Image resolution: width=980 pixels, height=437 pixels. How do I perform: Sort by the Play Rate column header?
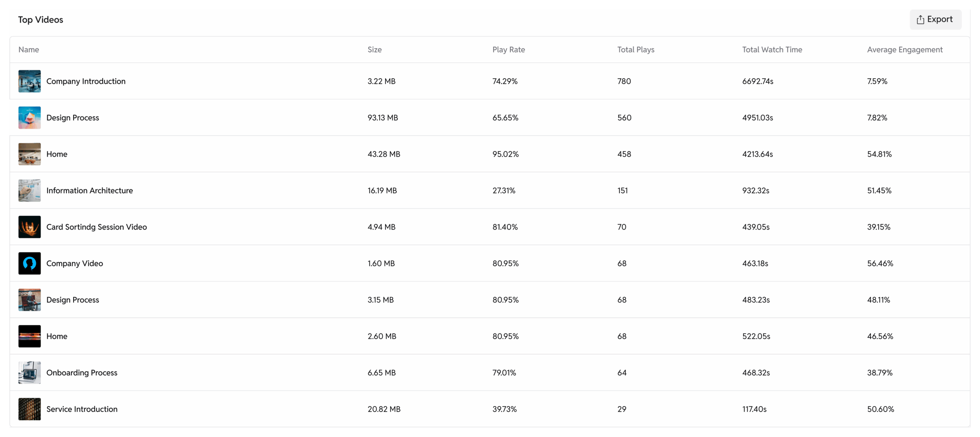pos(508,49)
